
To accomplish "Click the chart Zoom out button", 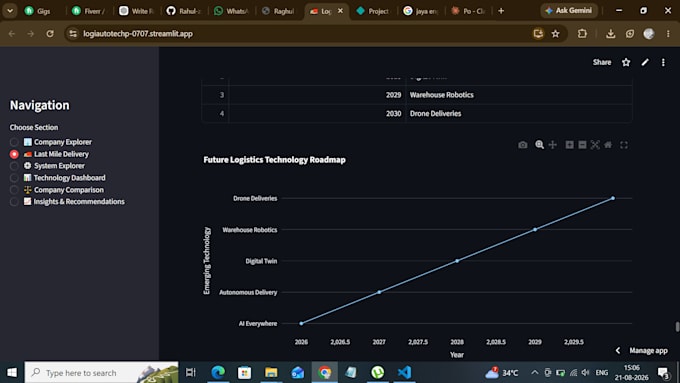I will click(582, 145).
